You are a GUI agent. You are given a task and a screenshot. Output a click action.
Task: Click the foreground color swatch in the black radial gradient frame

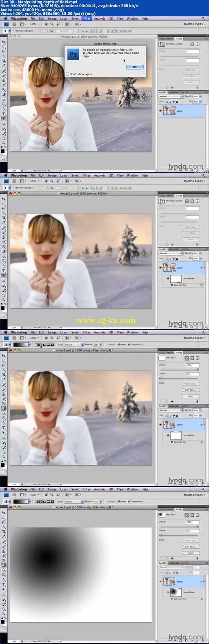2,621
